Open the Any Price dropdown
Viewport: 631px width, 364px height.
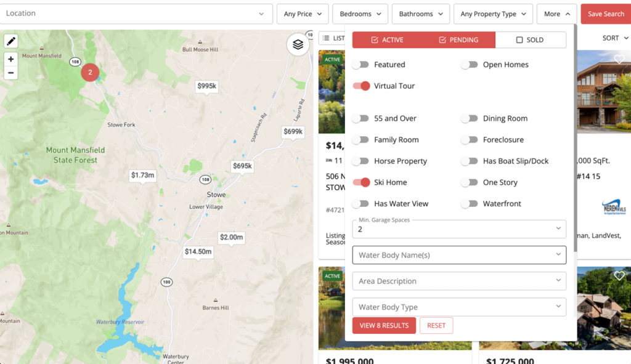coord(303,14)
